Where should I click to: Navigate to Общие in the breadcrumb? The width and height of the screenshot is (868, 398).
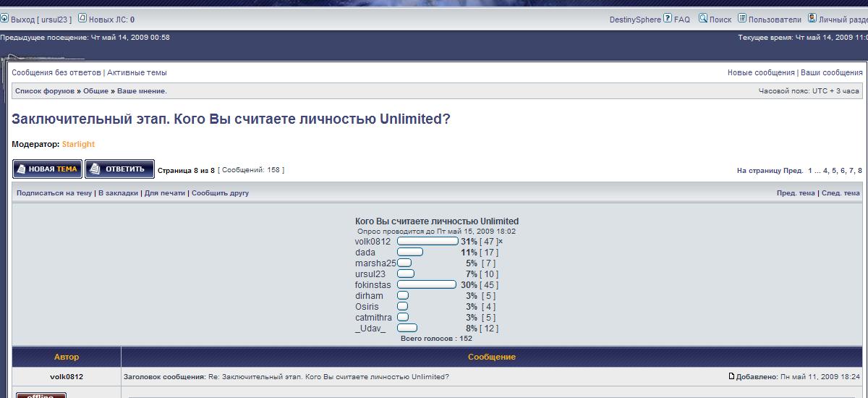tap(95, 91)
